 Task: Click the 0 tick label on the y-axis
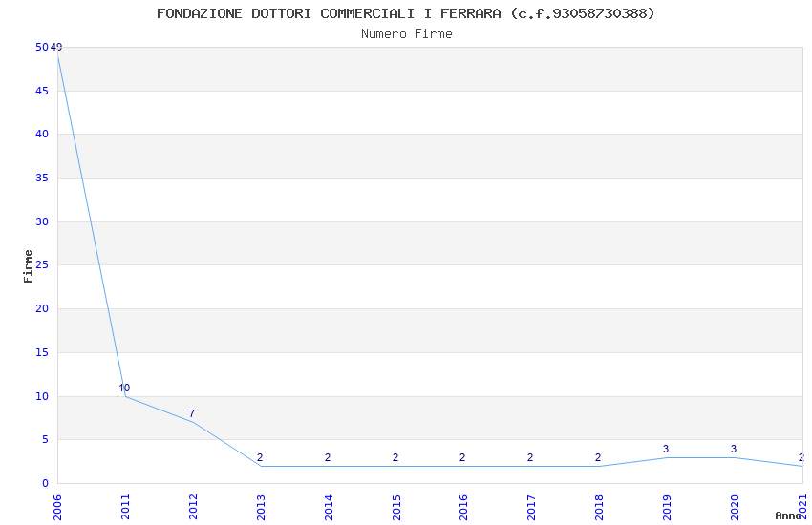(x=46, y=483)
